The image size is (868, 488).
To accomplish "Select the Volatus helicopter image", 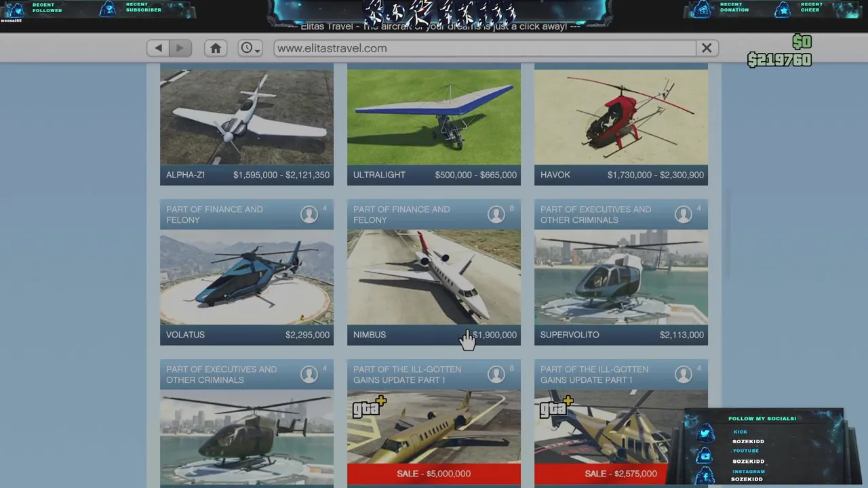I will tap(247, 277).
